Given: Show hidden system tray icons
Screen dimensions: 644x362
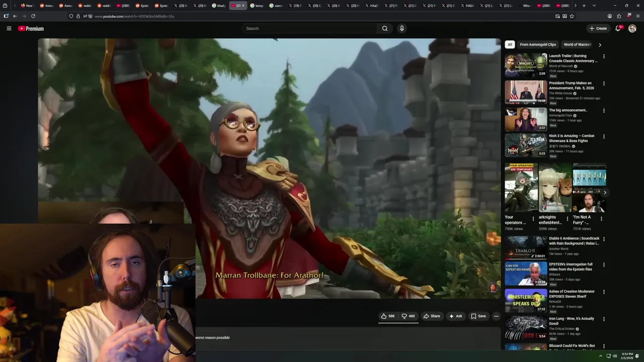Looking at the screenshot, I should click(600, 356).
